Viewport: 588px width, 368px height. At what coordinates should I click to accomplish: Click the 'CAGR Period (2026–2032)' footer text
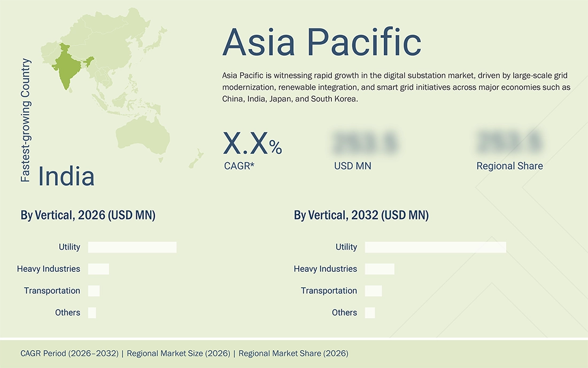[69, 354]
